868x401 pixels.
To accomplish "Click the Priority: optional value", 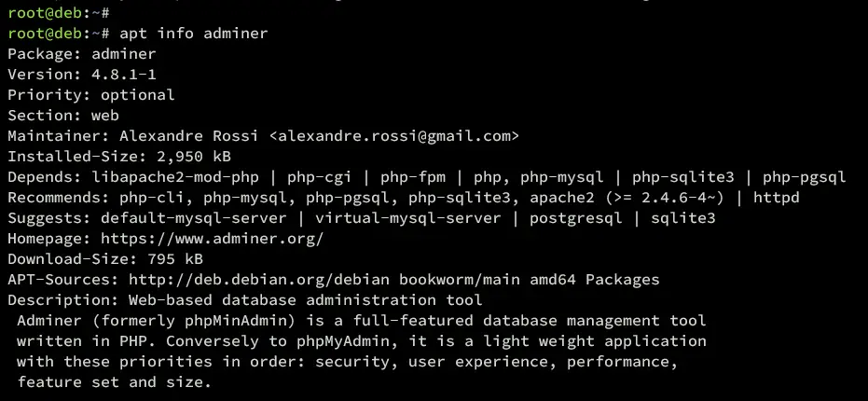I will pos(138,95).
